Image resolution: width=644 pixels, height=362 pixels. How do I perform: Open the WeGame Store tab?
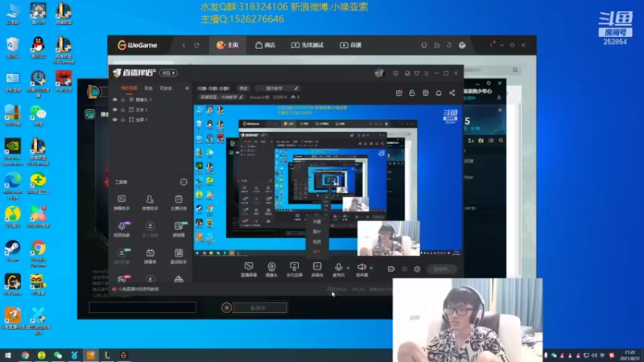(266, 45)
